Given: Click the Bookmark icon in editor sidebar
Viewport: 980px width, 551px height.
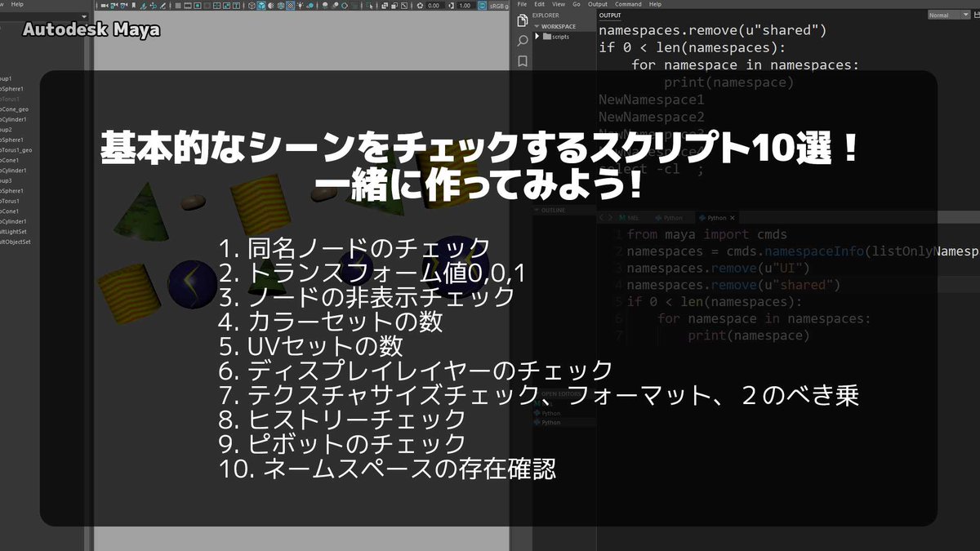Looking at the screenshot, I should pyautogui.click(x=523, y=61).
